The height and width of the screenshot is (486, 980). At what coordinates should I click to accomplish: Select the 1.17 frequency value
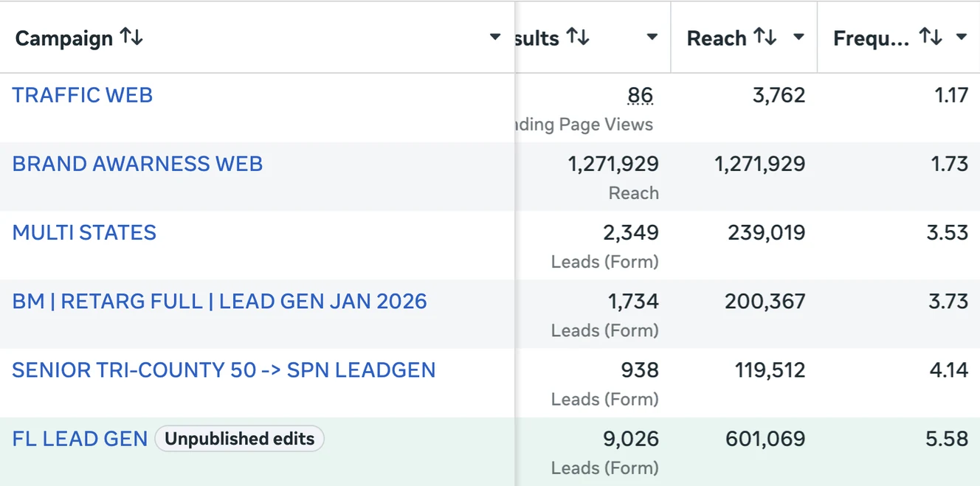pos(950,95)
